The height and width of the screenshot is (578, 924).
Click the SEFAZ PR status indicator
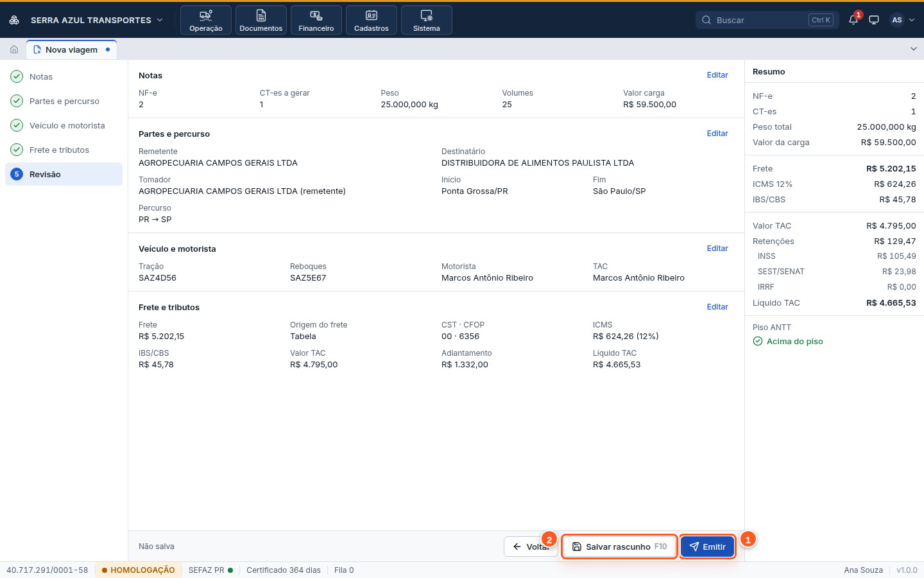(x=210, y=570)
